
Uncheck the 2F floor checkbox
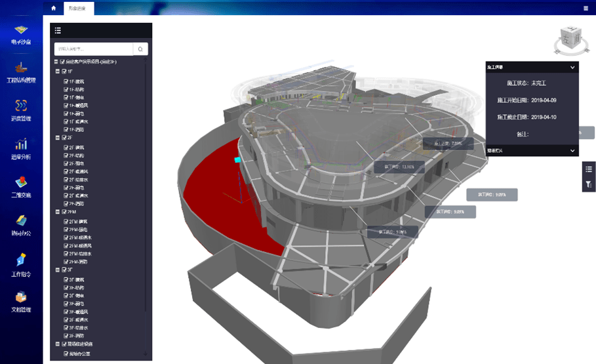(63, 138)
